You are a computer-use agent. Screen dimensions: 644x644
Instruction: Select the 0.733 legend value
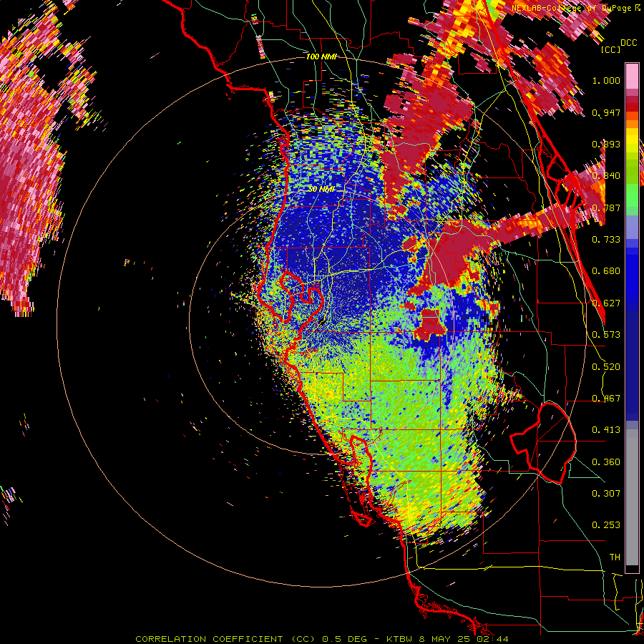[606, 240]
